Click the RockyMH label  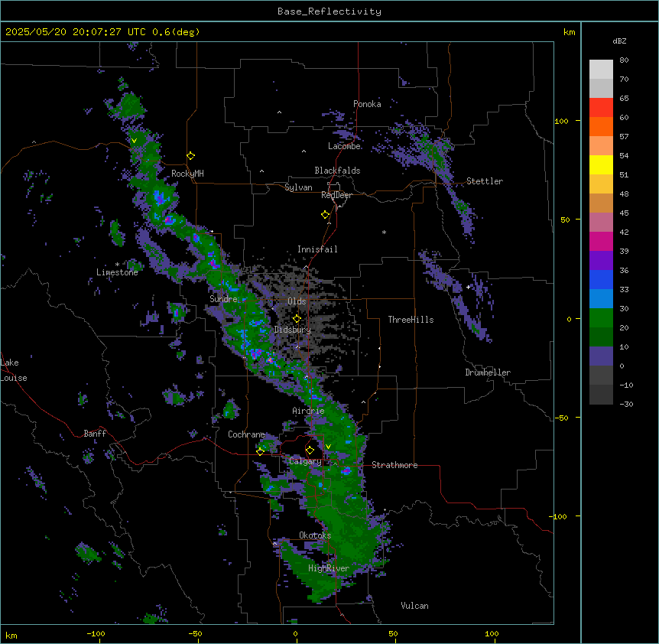[187, 174]
